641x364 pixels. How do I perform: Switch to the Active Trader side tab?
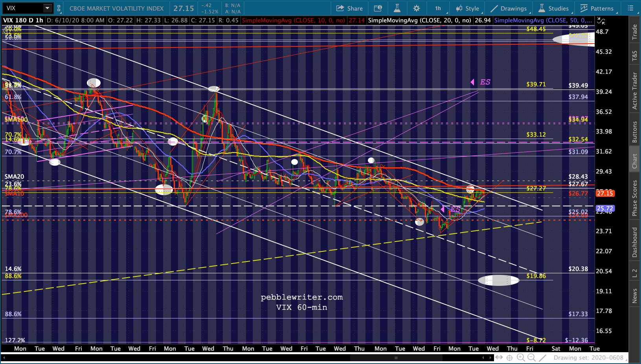tap(634, 91)
